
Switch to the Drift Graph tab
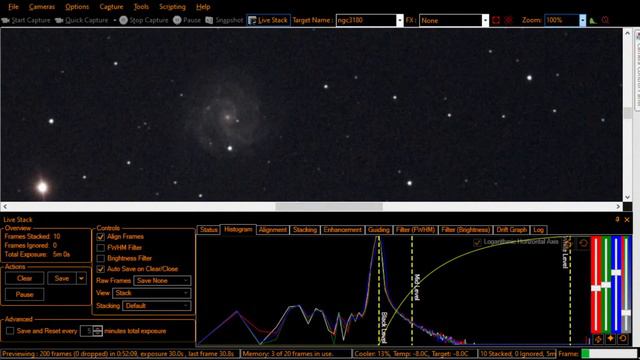(x=512, y=230)
